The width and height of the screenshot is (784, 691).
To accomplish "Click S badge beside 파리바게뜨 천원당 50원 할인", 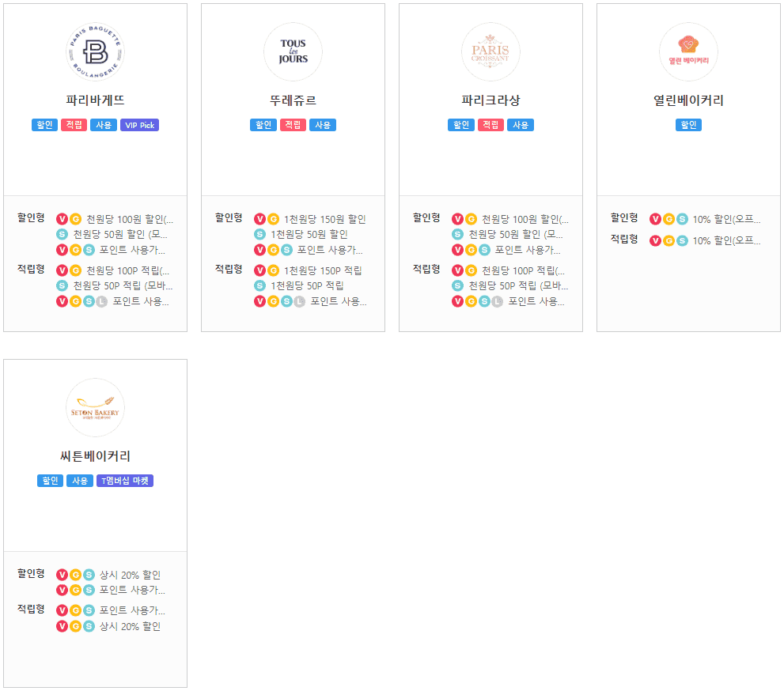I will click(x=62, y=234).
